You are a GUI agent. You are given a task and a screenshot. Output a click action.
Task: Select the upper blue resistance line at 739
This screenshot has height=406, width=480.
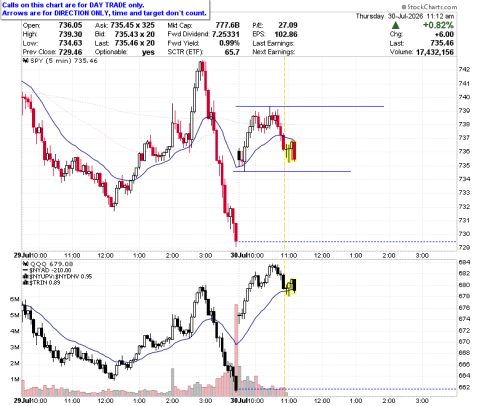coord(310,106)
